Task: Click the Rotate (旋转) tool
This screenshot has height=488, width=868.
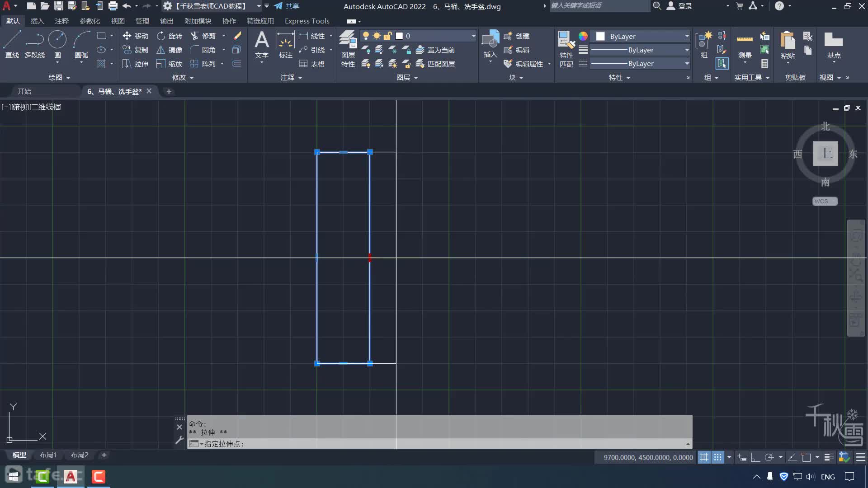Action: [170, 36]
